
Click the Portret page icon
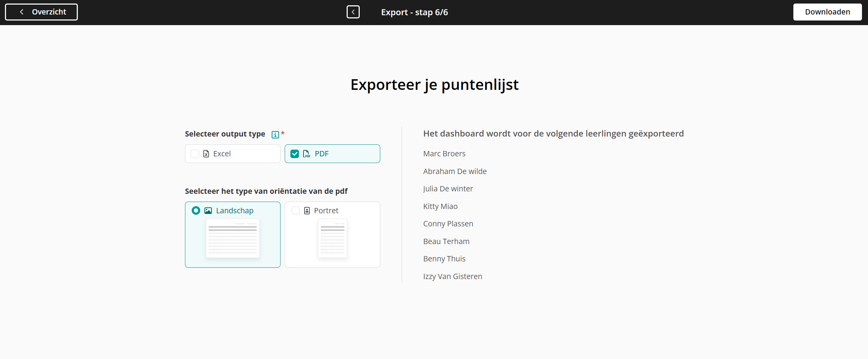coord(307,211)
